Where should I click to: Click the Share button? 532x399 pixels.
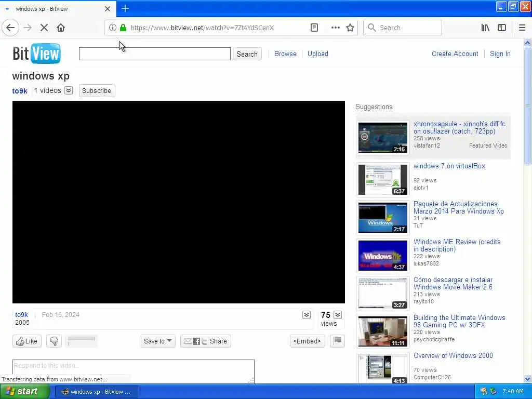pyautogui.click(x=206, y=341)
